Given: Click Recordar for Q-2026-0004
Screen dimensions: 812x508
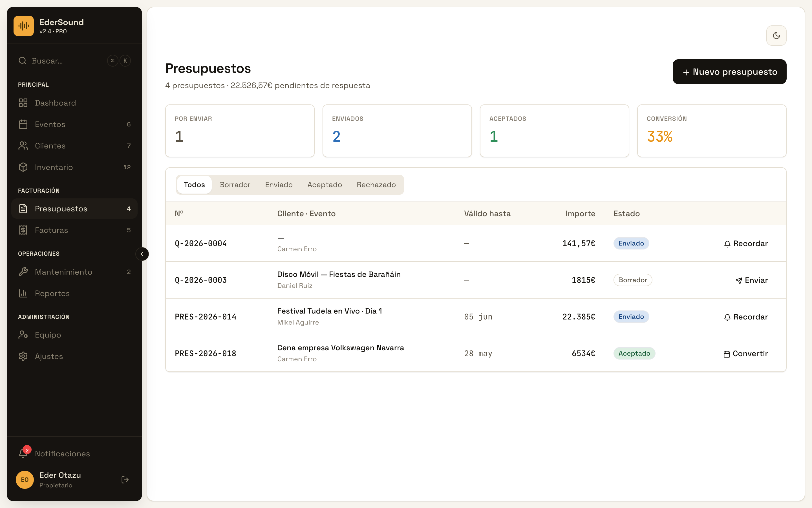Looking at the screenshot, I should 745,244.
